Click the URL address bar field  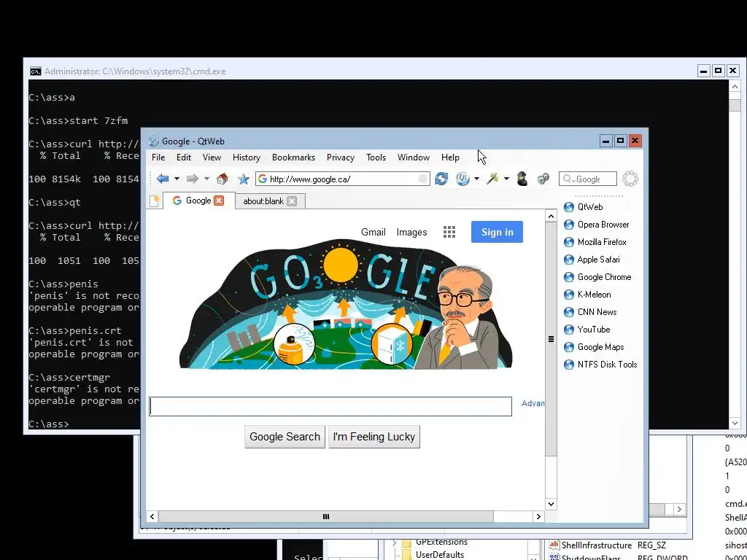coord(343,179)
